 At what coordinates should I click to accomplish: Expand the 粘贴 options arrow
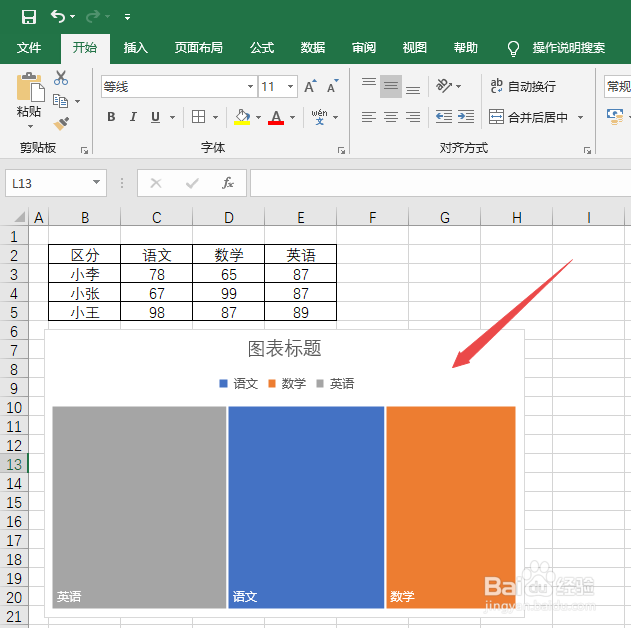click(x=30, y=126)
